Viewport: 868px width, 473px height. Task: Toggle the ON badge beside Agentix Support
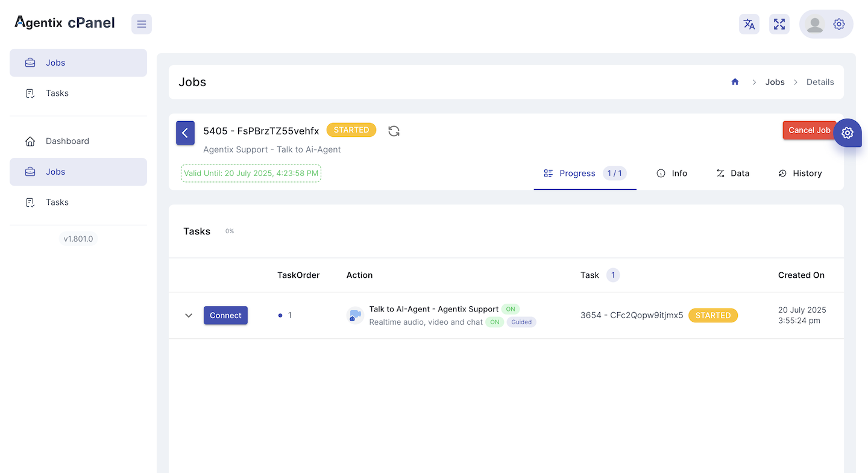[x=511, y=309]
